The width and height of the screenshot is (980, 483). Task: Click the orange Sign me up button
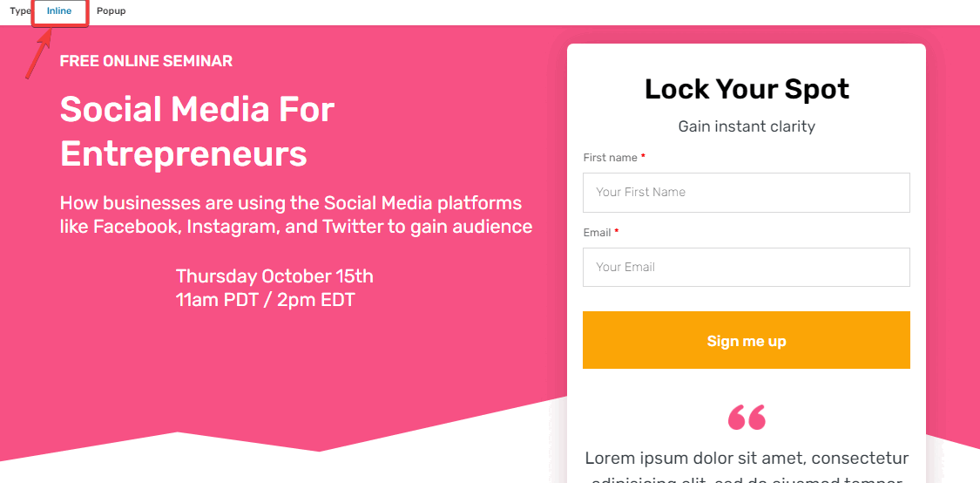click(747, 340)
